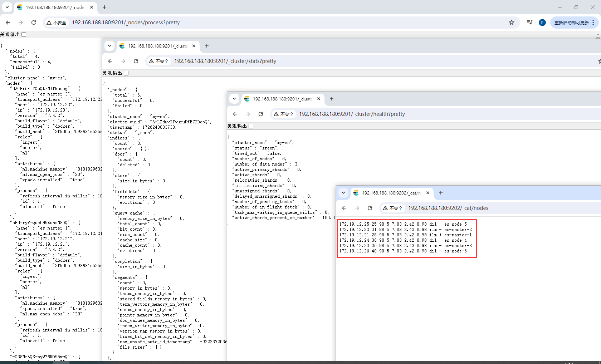Select the 192.168.188.180:9202/_cat/n tab

point(391,193)
